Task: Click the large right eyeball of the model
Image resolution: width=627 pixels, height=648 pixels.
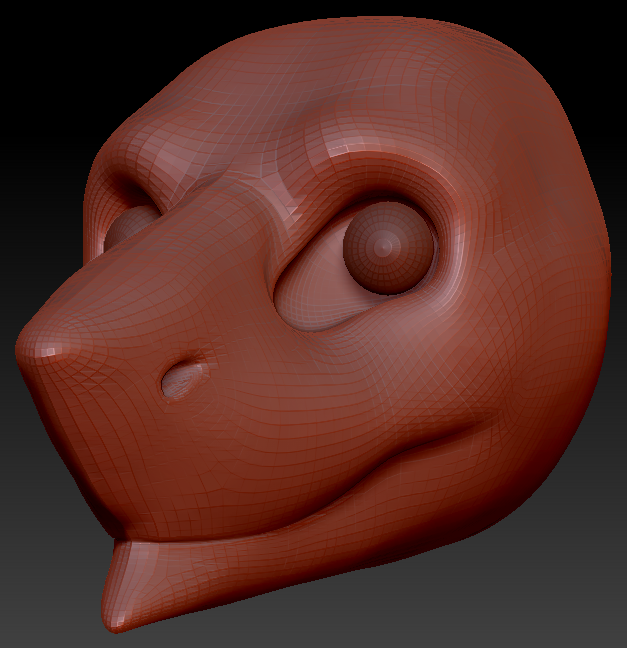Action: (x=388, y=247)
